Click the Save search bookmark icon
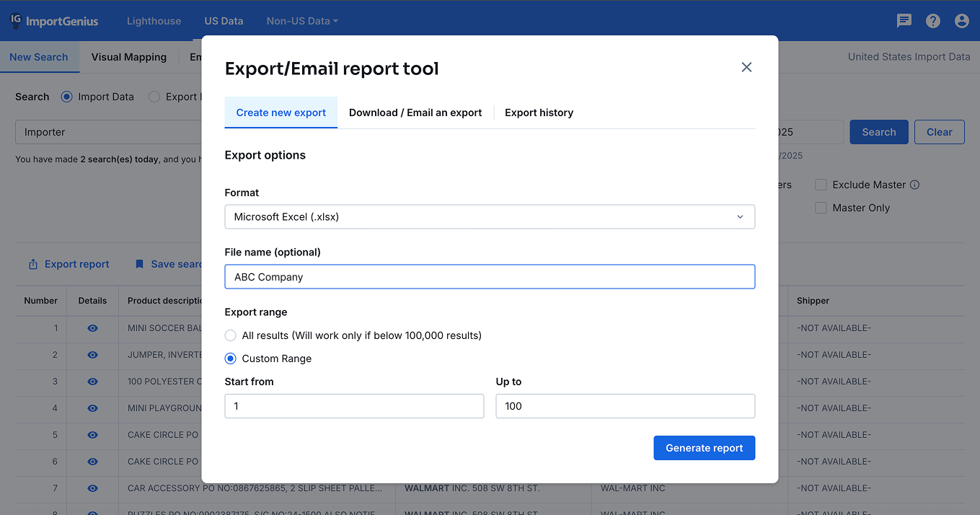The width and height of the screenshot is (980, 515). coord(138,264)
